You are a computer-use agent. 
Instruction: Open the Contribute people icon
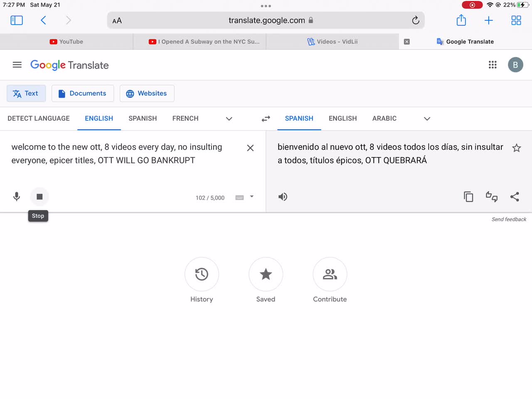330,274
